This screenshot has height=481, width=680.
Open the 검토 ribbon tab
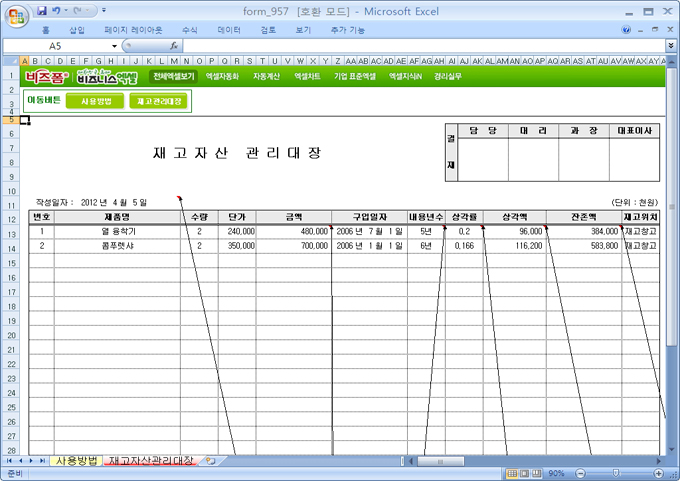tap(268, 30)
